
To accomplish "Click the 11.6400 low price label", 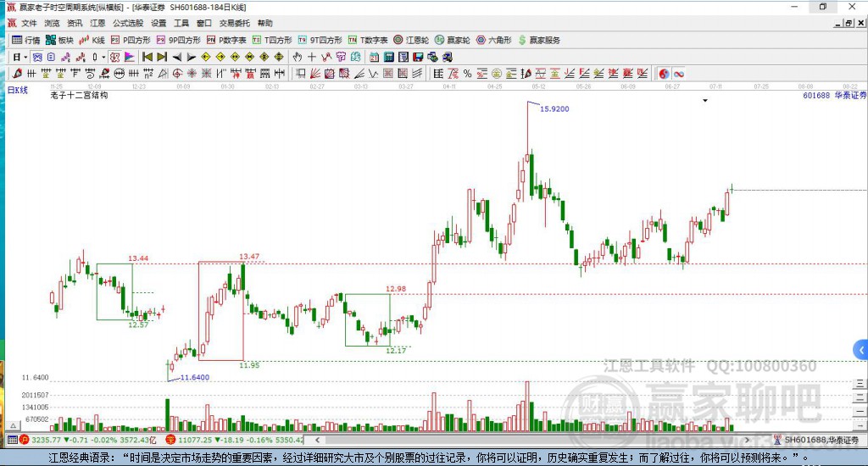I will point(195,377).
